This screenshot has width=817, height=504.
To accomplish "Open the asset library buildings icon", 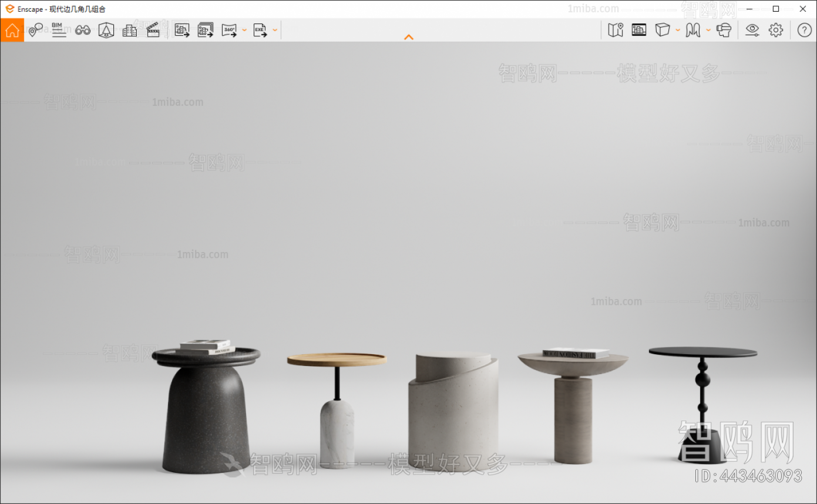I will pos(130,30).
